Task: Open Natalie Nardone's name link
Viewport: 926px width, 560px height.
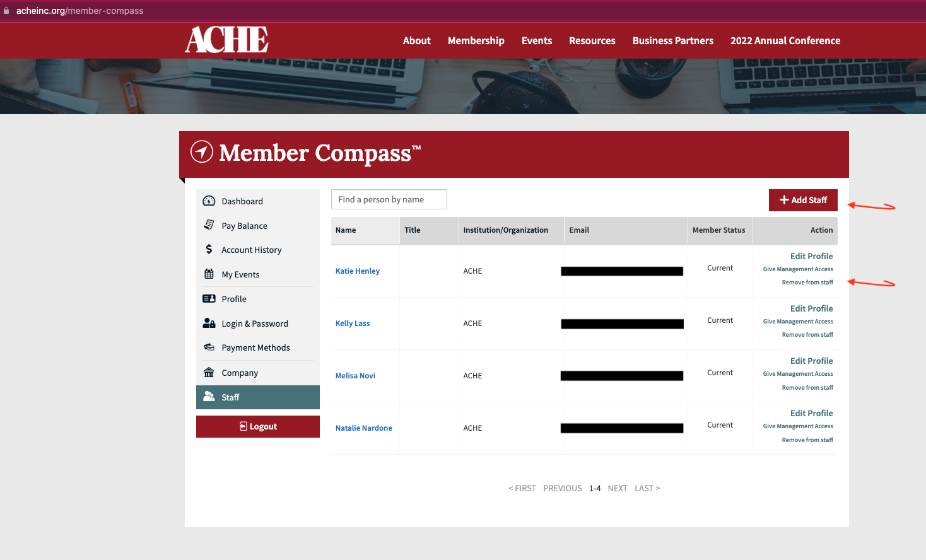Action: pyautogui.click(x=364, y=428)
